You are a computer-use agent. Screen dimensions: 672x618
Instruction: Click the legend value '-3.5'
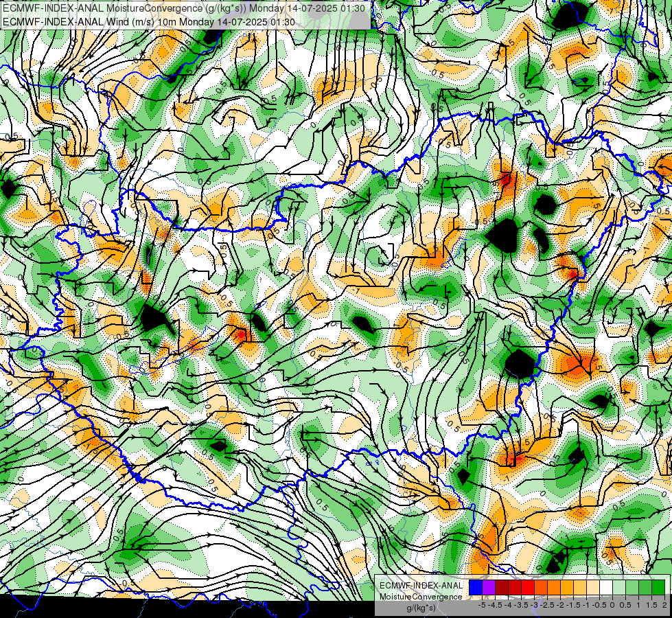click(522, 605)
